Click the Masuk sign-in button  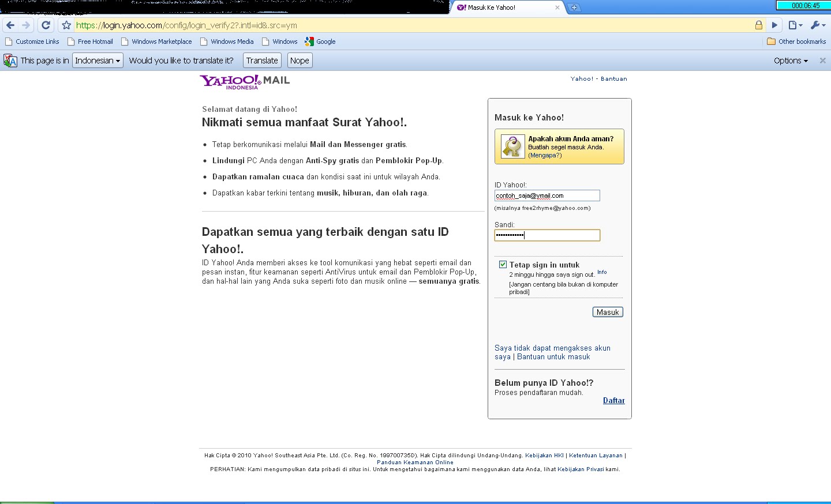(608, 312)
